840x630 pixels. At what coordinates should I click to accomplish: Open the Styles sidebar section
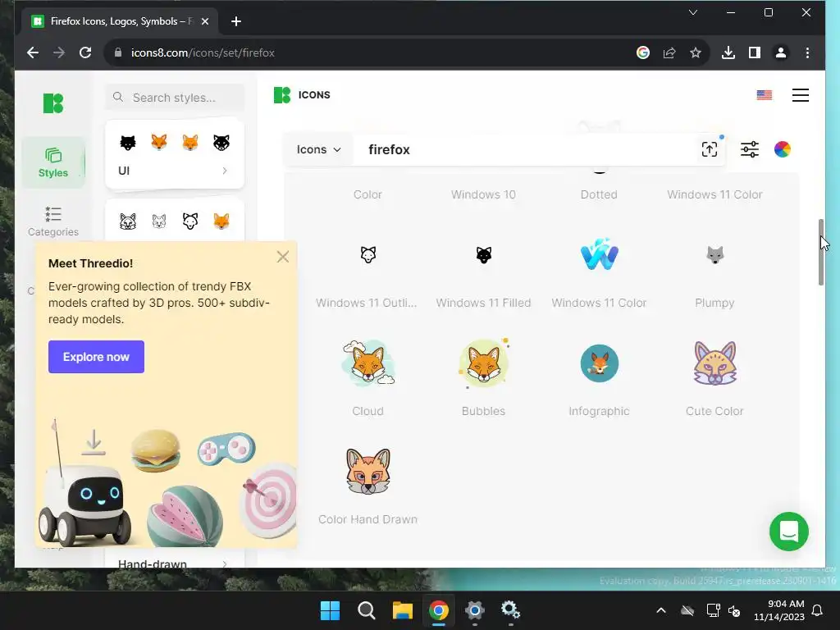(53, 162)
